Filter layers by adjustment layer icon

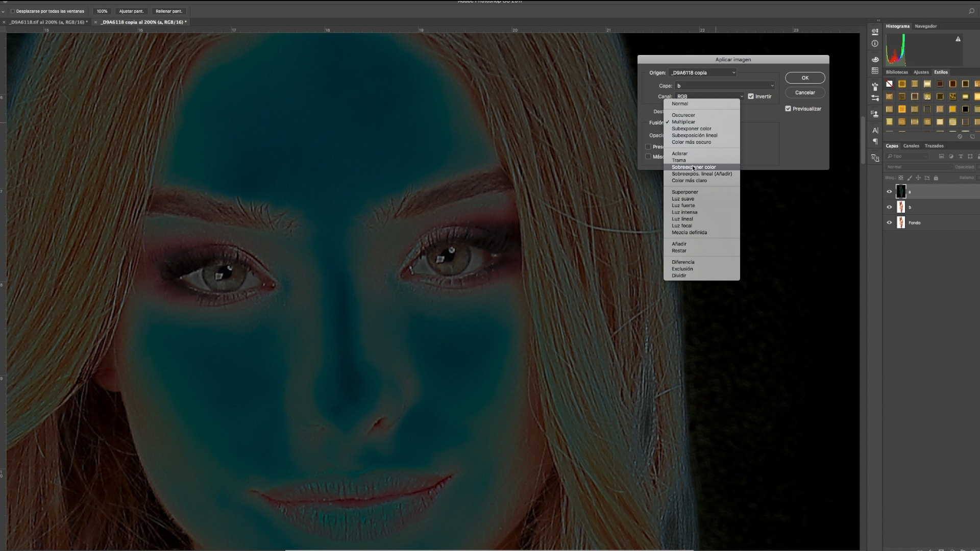pos(951,156)
